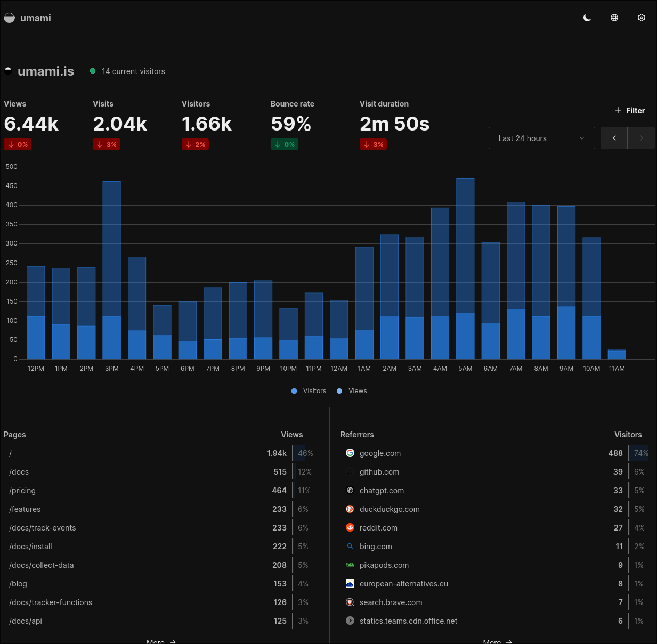The height and width of the screenshot is (644, 657).
Task: Select the pikapods.com referrer link
Action: (x=384, y=565)
